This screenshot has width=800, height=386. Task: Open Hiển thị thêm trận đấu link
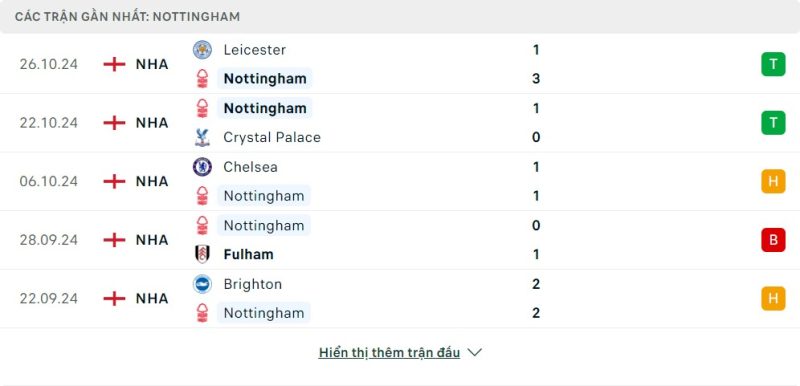(389, 353)
